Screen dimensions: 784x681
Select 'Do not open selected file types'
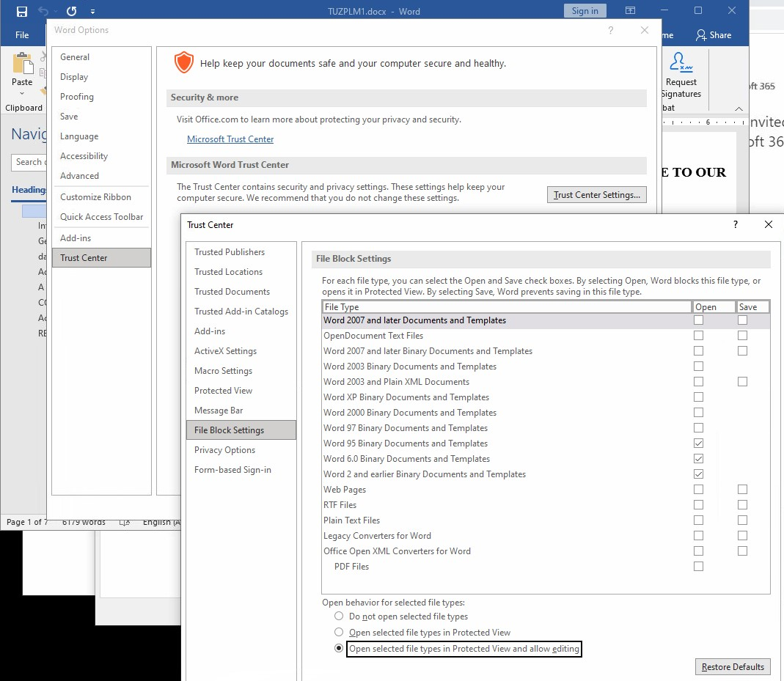coord(339,616)
